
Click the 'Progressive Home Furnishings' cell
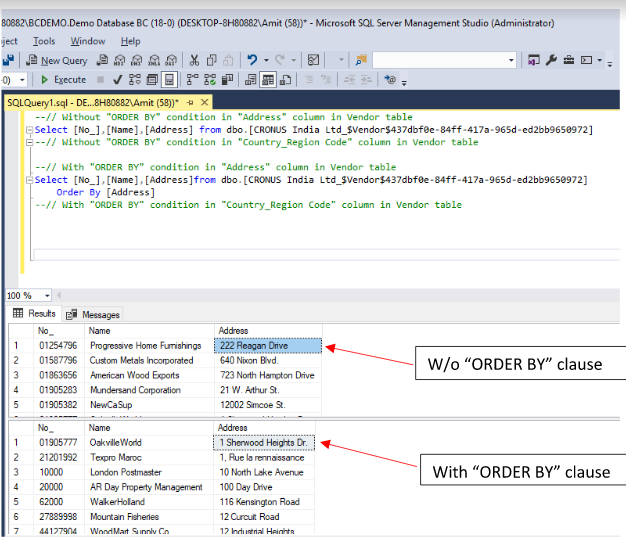coord(149,346)
